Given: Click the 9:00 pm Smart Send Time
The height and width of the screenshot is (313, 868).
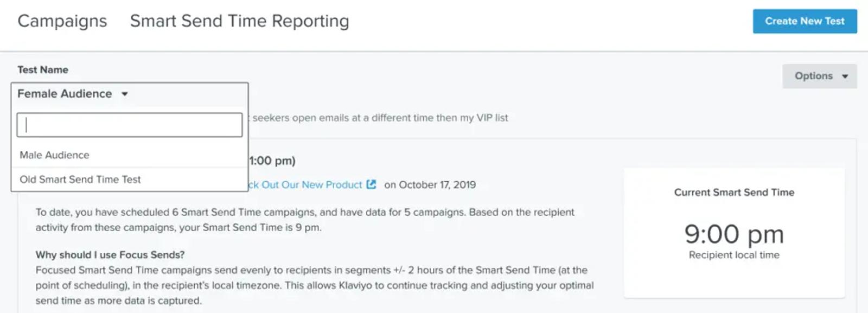Looking at the screenshot, I should [x=734, y=234].
